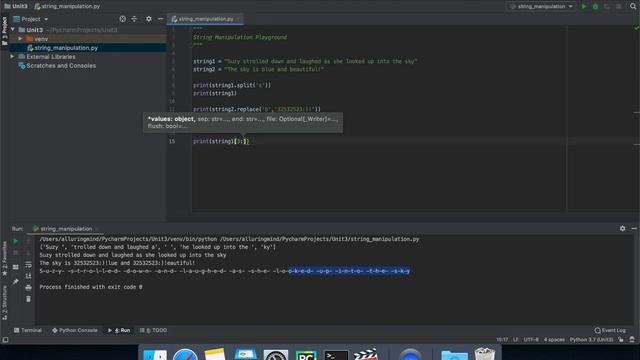Click the line print(string1[::]) in the editor
Viewport: 640px width, 360px height.
point(221,141)
